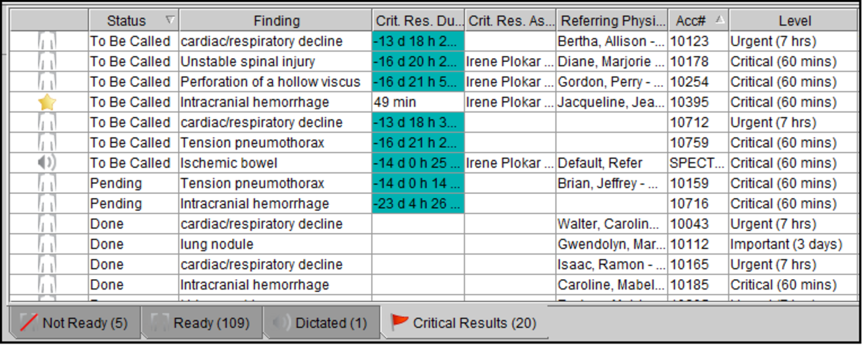Click the body icon for lung nodule row
The width and height of the screenshot is (868, 349).
[47, 244]
